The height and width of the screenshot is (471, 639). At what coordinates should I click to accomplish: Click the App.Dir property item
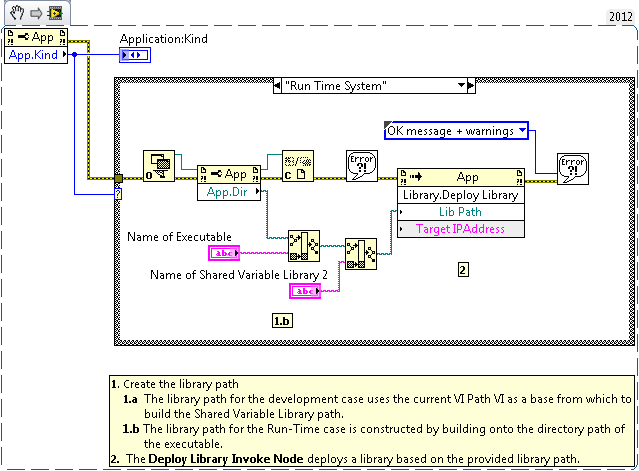tap(225, 190)
